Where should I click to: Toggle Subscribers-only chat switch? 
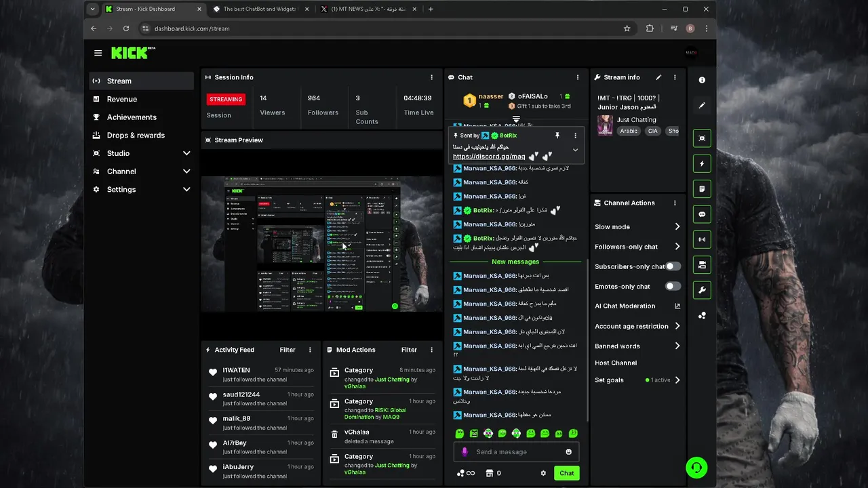click(673, 266)
